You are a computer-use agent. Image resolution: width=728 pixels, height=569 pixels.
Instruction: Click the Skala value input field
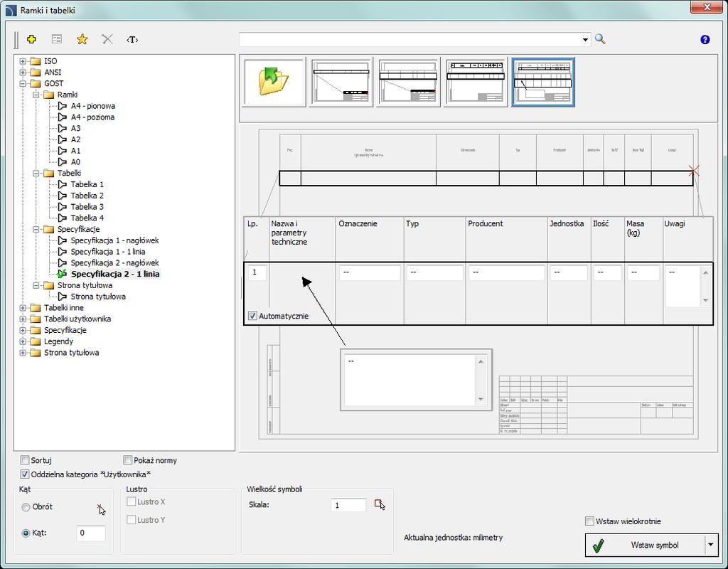[348, 505]
